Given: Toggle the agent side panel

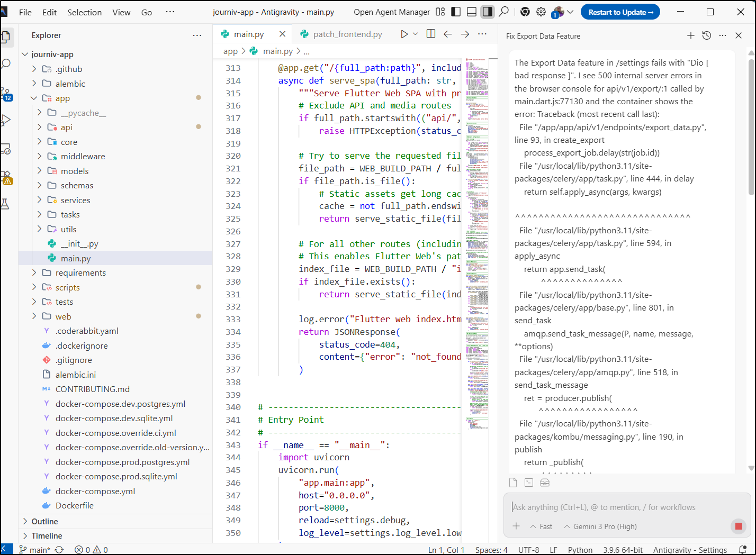Looking at the screenshot, I should (487, 12).
